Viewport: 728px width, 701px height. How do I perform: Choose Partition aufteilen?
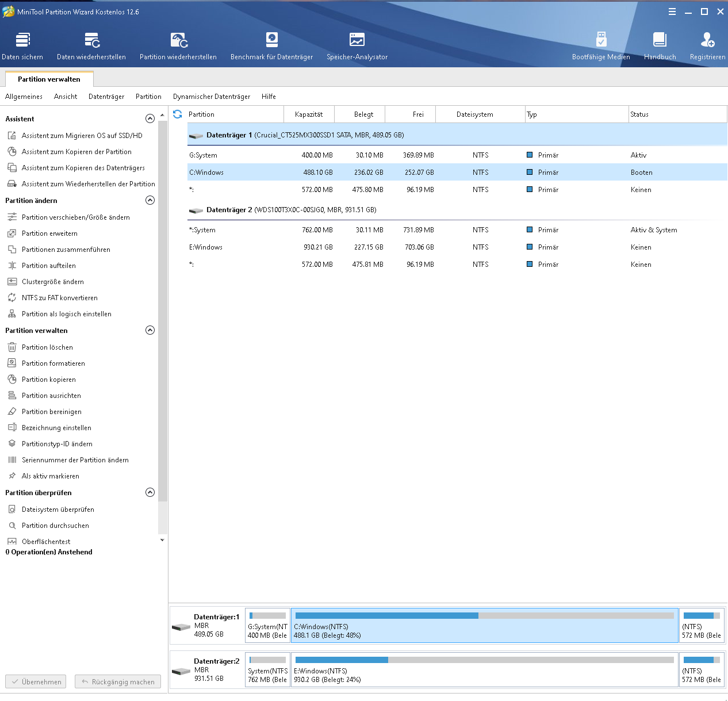coord(48,266)
